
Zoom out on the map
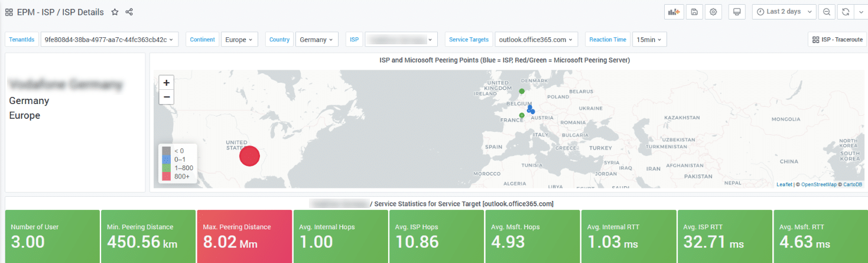(x=167, y=97)
